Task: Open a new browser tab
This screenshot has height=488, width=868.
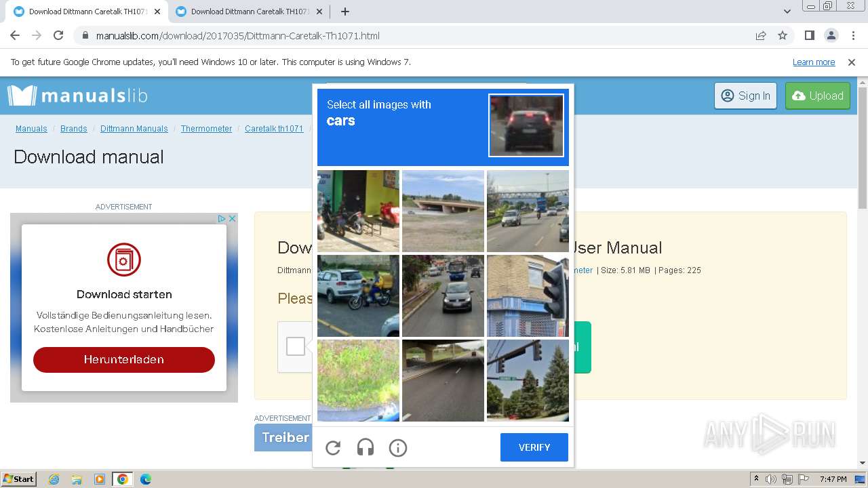Action: click(x=345, y=12)
